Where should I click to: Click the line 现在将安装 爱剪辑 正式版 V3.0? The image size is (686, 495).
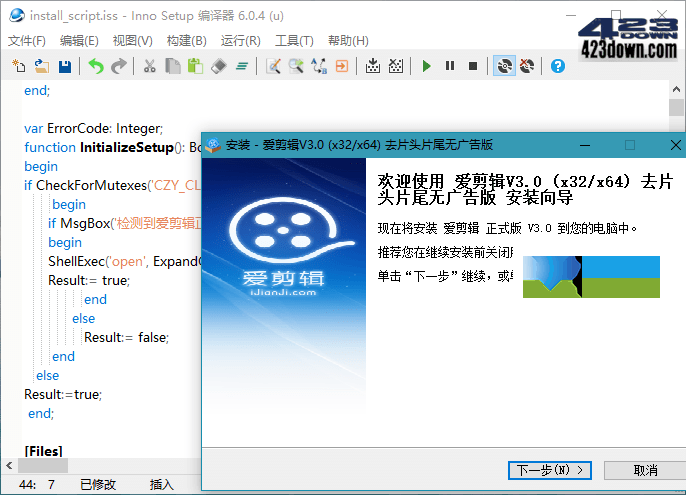pyautogui.click(x=508, y=228)
